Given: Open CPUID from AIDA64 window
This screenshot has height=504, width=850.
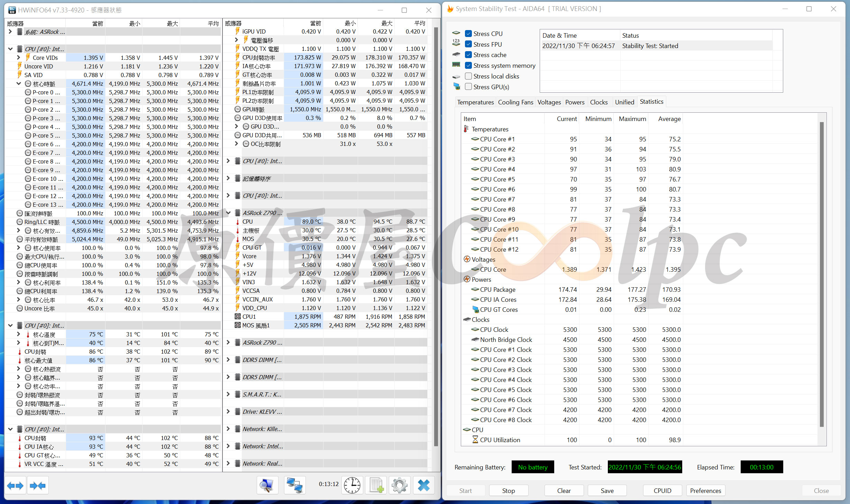Looking at the screenshot, I should [662, 491].
